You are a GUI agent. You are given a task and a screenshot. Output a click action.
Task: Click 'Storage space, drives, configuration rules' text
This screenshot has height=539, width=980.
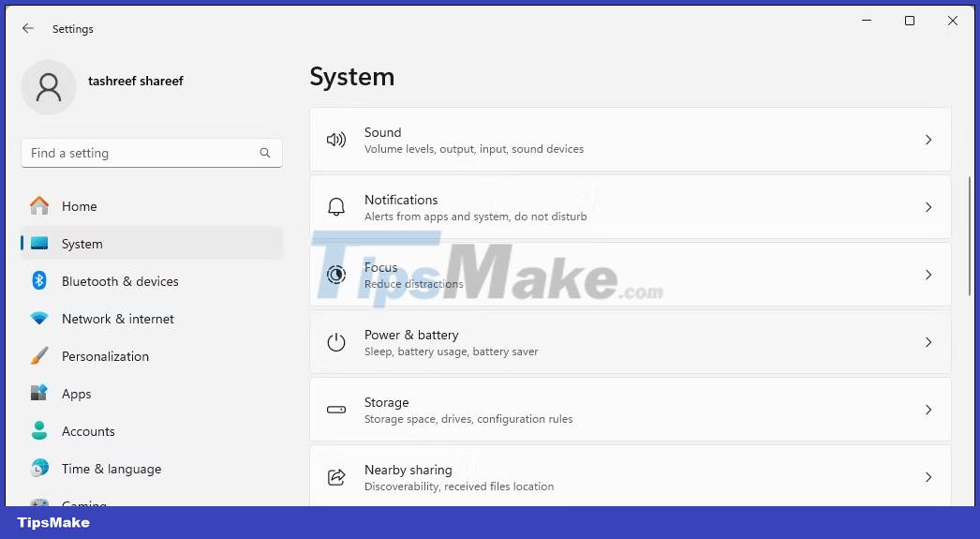point(468,419)
